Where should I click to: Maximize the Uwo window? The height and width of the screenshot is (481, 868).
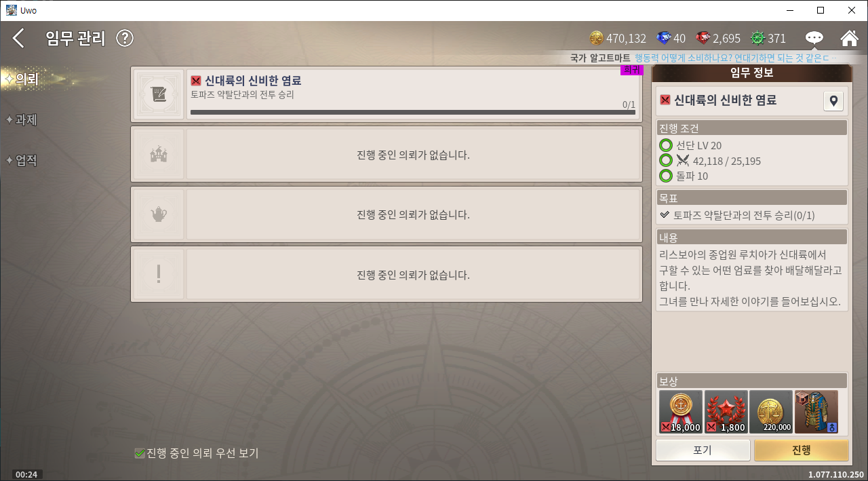point(821,10)
